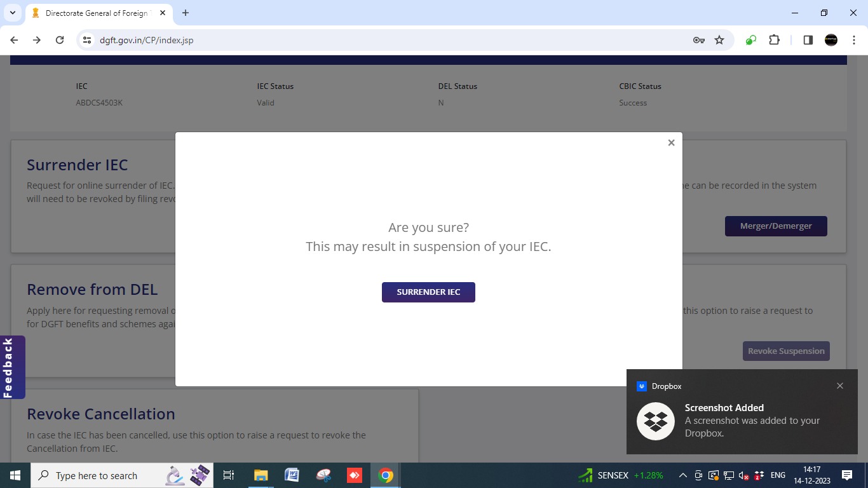
Task: Click the search highlights icon in taskbar
Action: 188,475
